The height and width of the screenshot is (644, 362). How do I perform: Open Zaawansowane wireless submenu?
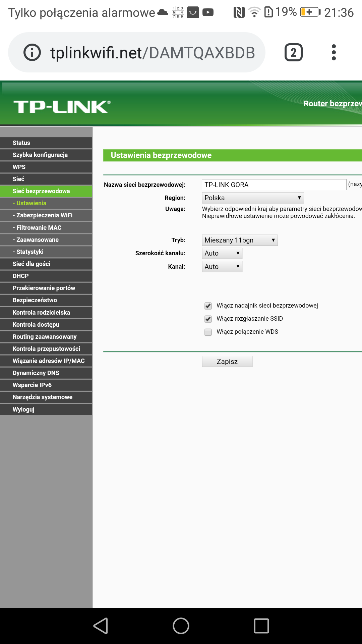(46, 240)
